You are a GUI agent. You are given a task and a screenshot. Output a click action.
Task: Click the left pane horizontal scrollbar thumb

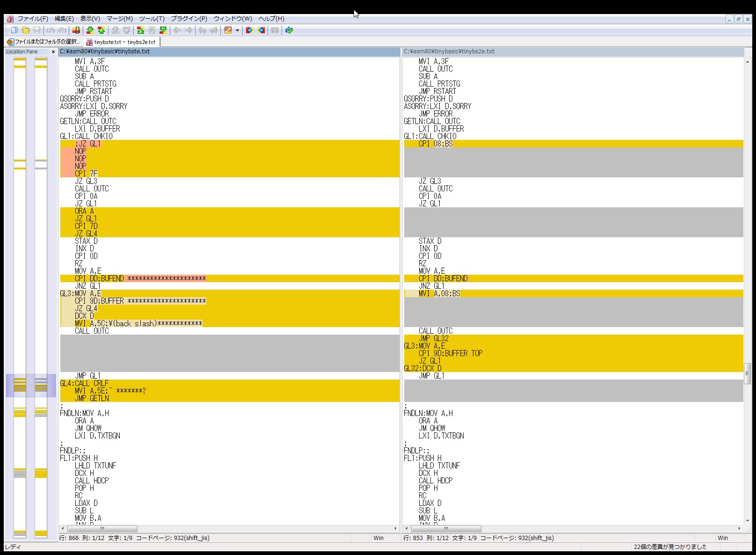pyautogui.click(x=102, y=528)
